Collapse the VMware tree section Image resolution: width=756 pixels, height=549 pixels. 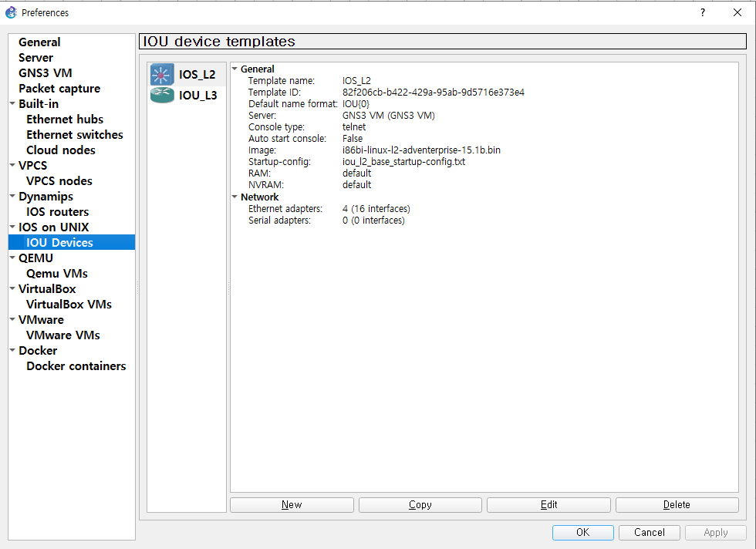[x=12, y=319]
